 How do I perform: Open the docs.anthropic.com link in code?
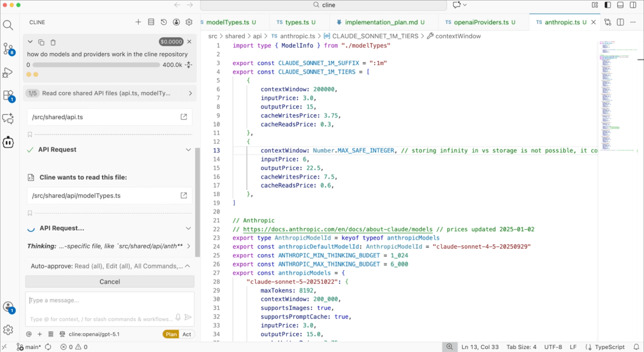pos(337,229)
